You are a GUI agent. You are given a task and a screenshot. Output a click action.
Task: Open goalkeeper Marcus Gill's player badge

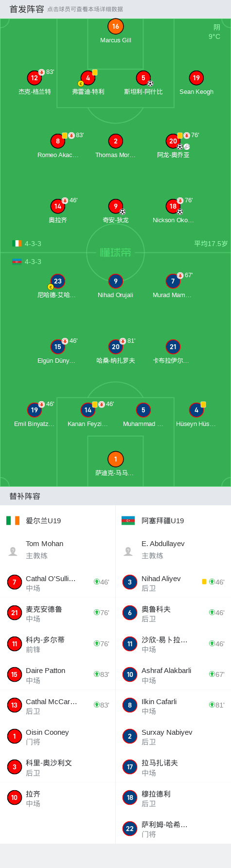coord(115,27)
